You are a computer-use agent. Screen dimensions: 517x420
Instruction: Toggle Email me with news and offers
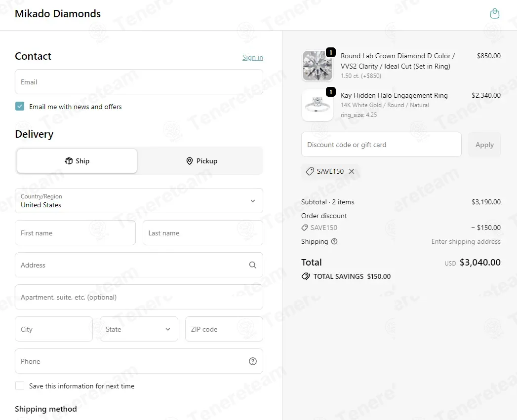click(x=20, y=106)
